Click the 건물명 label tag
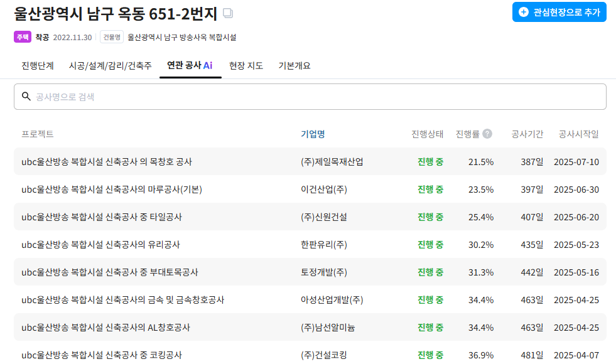Screen dimensions: 616x364 (112, 37)
